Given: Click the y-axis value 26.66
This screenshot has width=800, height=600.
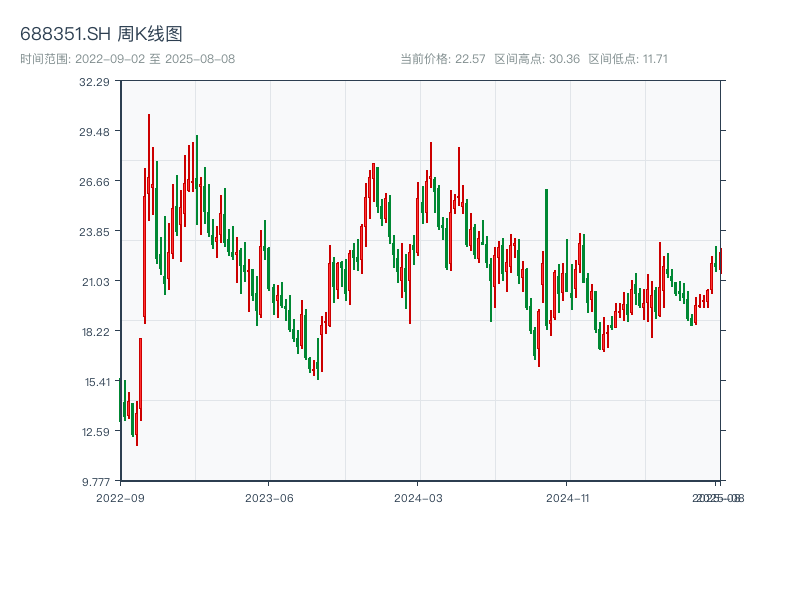Looking at the screenshot, I should coord(94,182).
